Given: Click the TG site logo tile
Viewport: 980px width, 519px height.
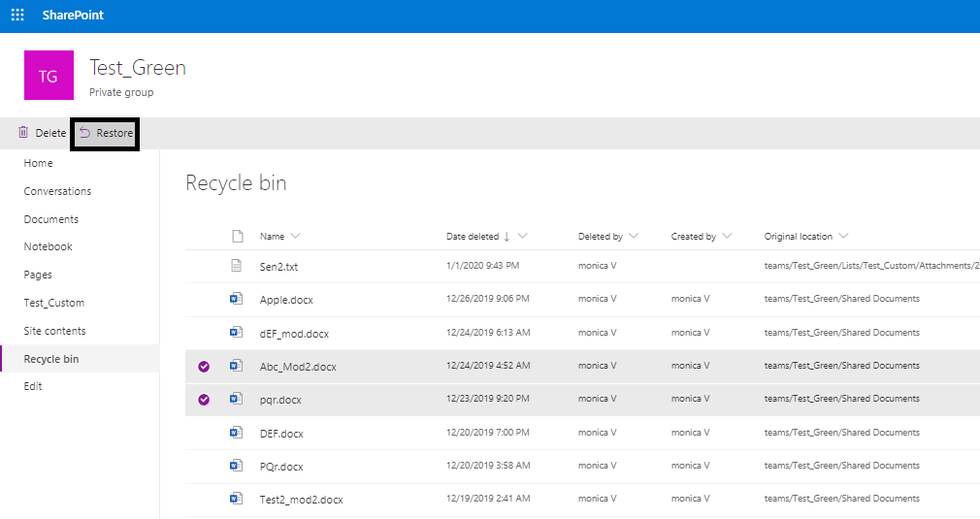Looking at the screenshot, I should [x=49, y=75].
